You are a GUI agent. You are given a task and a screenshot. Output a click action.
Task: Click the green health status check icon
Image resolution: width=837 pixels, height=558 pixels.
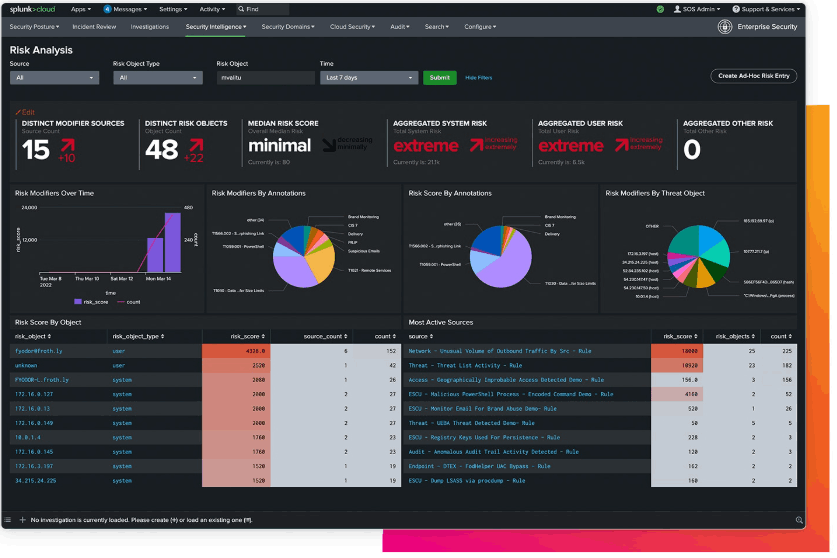(x=660, y=9)
